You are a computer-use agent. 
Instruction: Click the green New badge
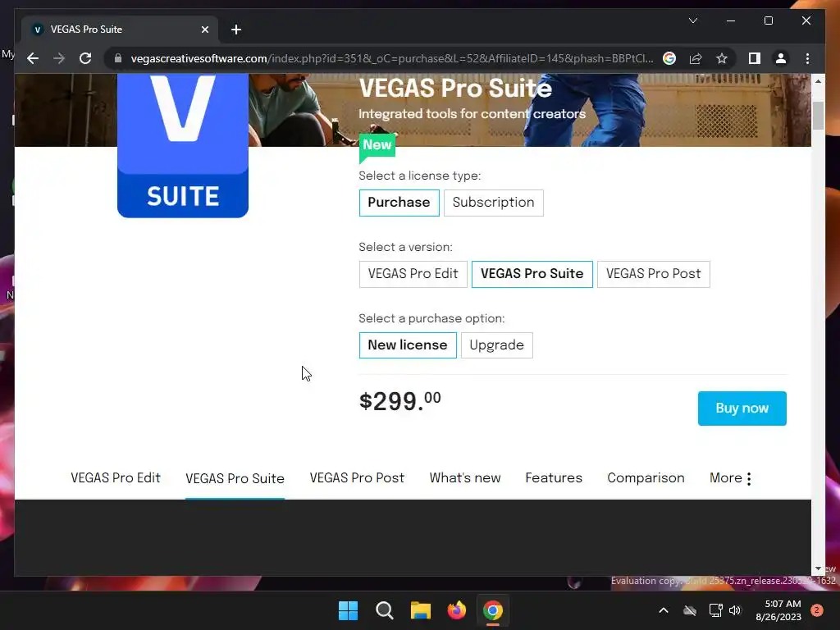click(377, 146)
